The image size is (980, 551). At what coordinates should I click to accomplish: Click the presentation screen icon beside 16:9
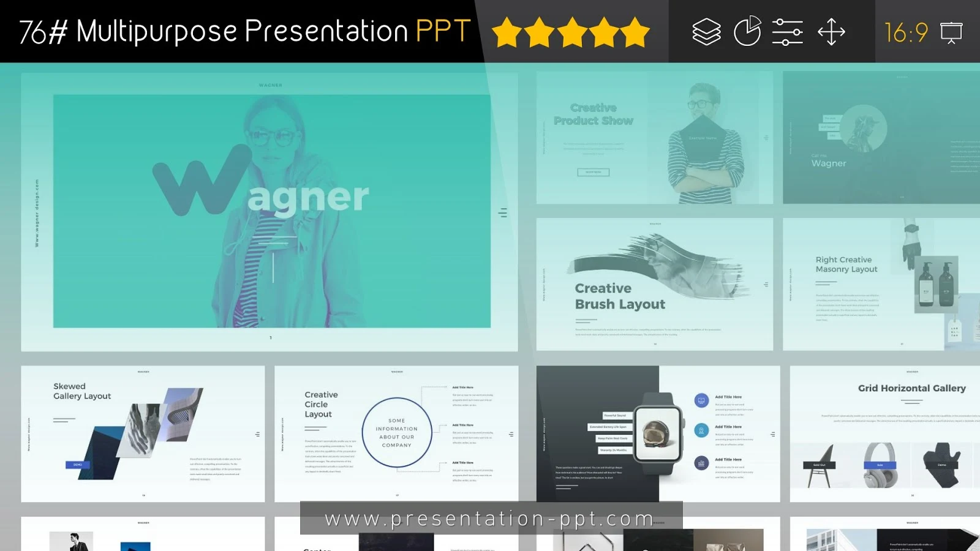tap(951, 32)
